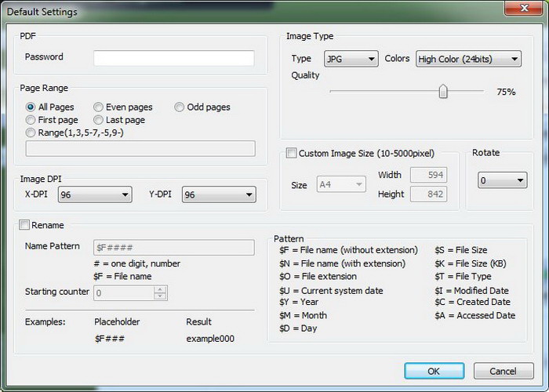Click '$T = File Type' pattern text

coord(463,277)
